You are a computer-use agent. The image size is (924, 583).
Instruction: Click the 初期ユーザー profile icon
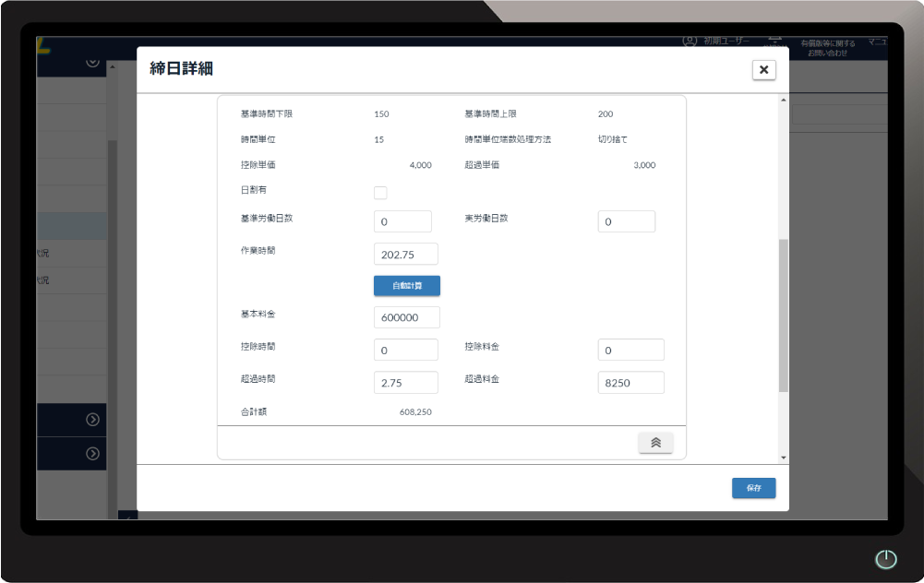[689, 42]
